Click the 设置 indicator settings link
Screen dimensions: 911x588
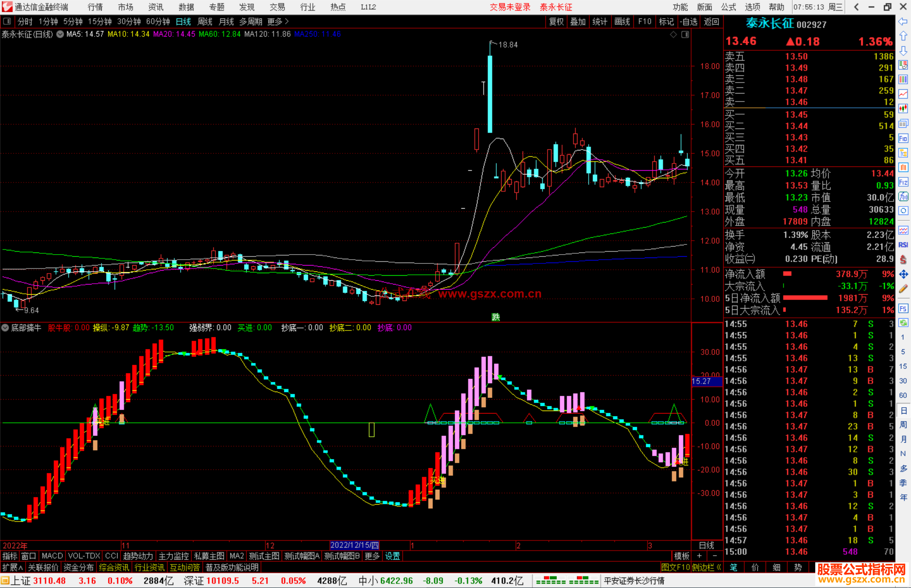click(x=392, y=556)
